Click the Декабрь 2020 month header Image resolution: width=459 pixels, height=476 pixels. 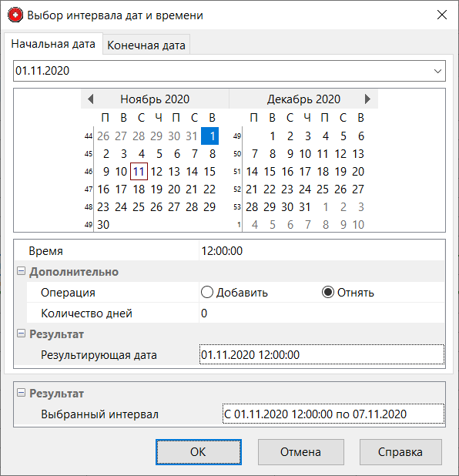(303, 99)
